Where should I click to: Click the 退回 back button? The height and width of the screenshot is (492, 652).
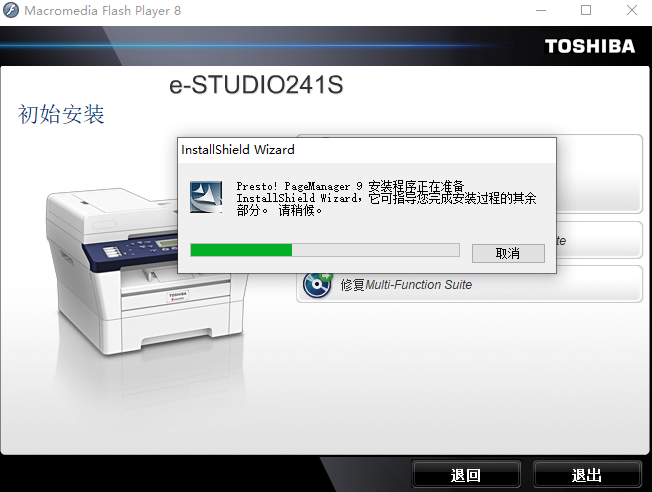pyautogui.click(x=466, y=475)
